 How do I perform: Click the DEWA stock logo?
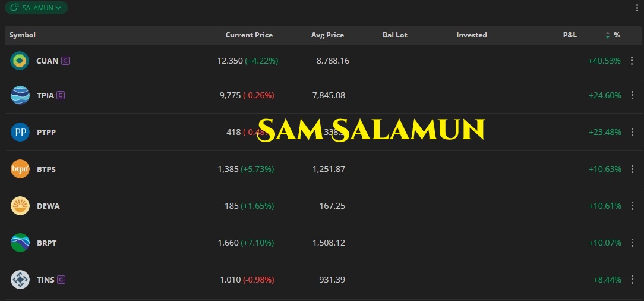click(x=20, y=206)
